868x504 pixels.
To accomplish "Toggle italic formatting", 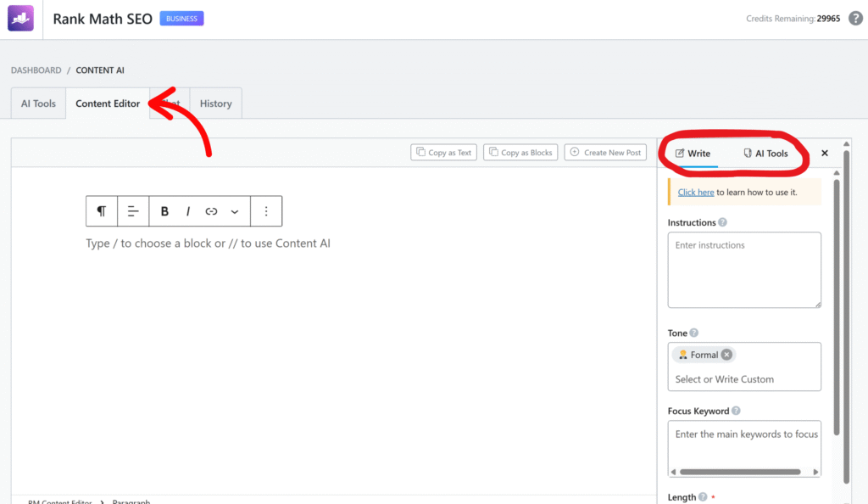I will 188,211.
